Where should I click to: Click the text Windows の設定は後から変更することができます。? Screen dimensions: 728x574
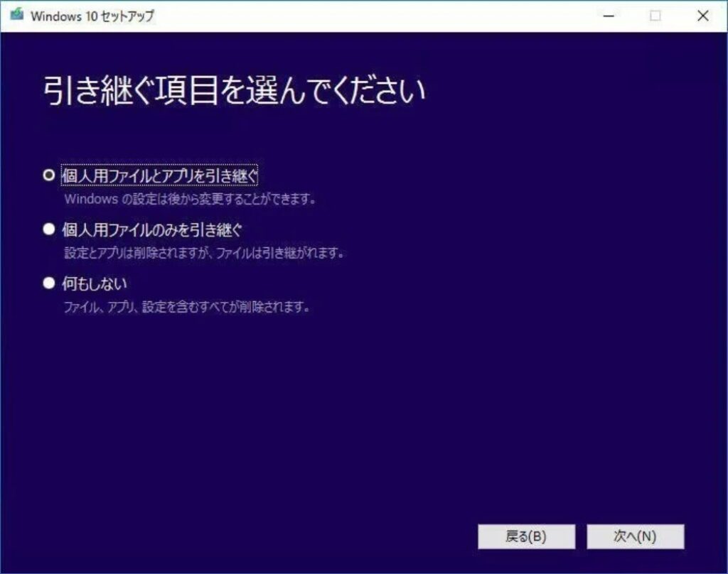tap(190, 200)
